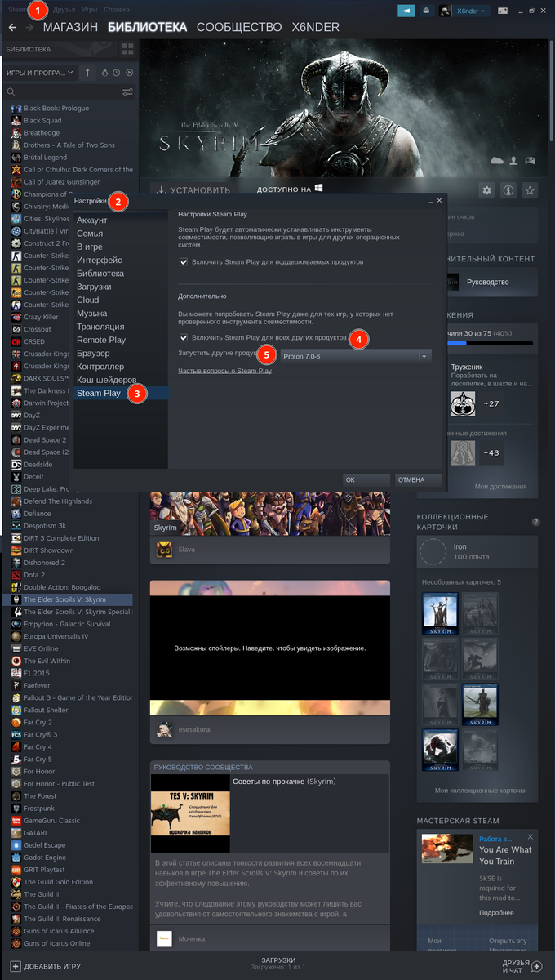This screenshot has height=980, width=555.
Task: Select Кэш шейдеров in settings list
Action: 120,380
